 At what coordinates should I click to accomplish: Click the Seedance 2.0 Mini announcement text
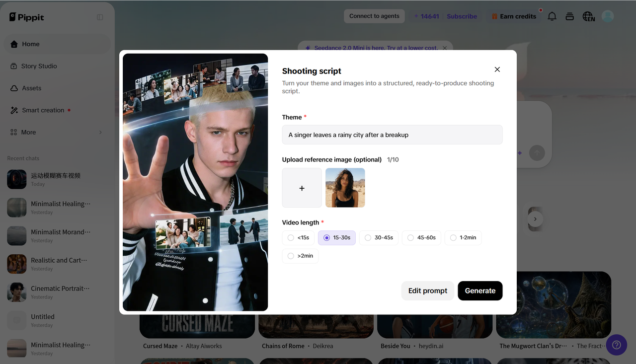(376, 48)
